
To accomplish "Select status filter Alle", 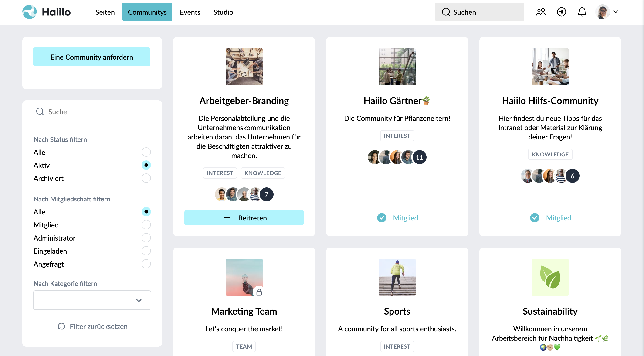I will [x=146, y=152].
